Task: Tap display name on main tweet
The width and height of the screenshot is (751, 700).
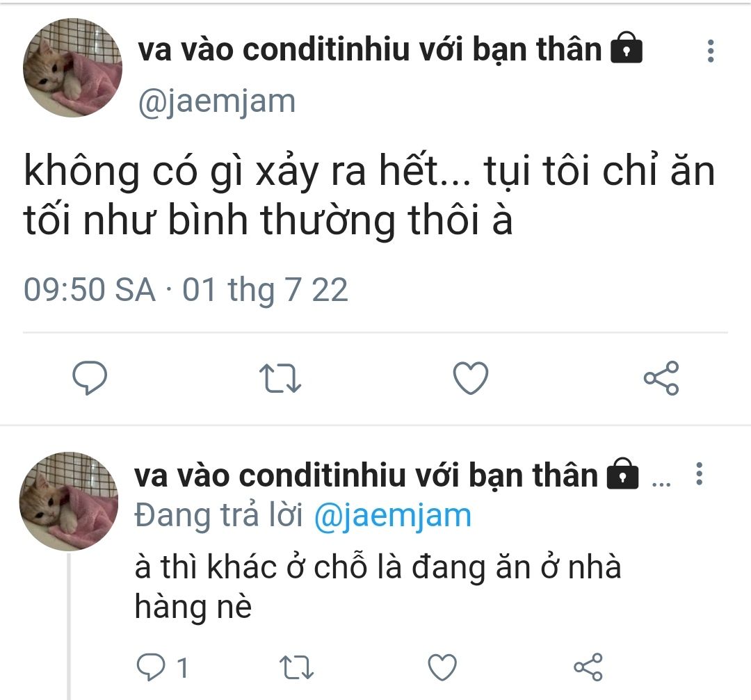Action: [370, 49]
